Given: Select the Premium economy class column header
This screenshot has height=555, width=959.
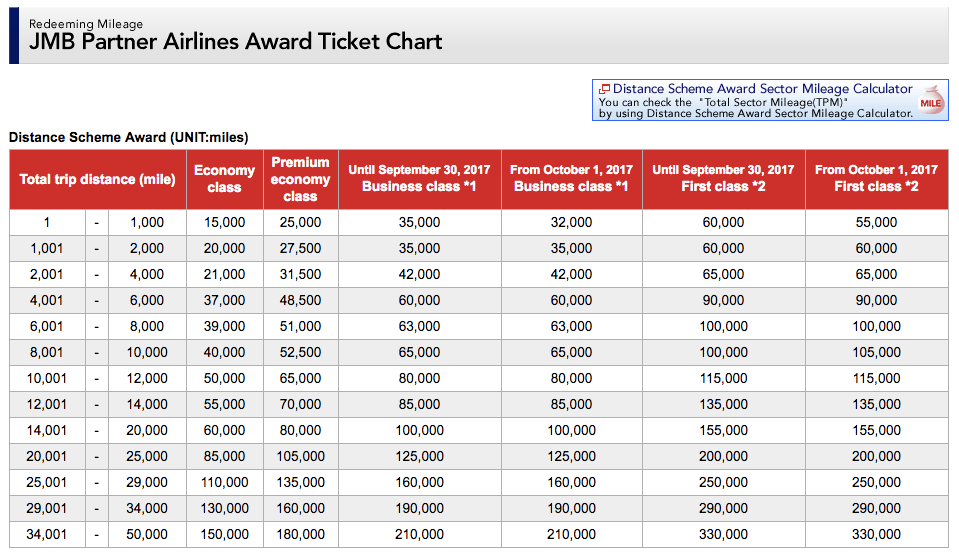Looking at the screenshot, I should 300,179.
